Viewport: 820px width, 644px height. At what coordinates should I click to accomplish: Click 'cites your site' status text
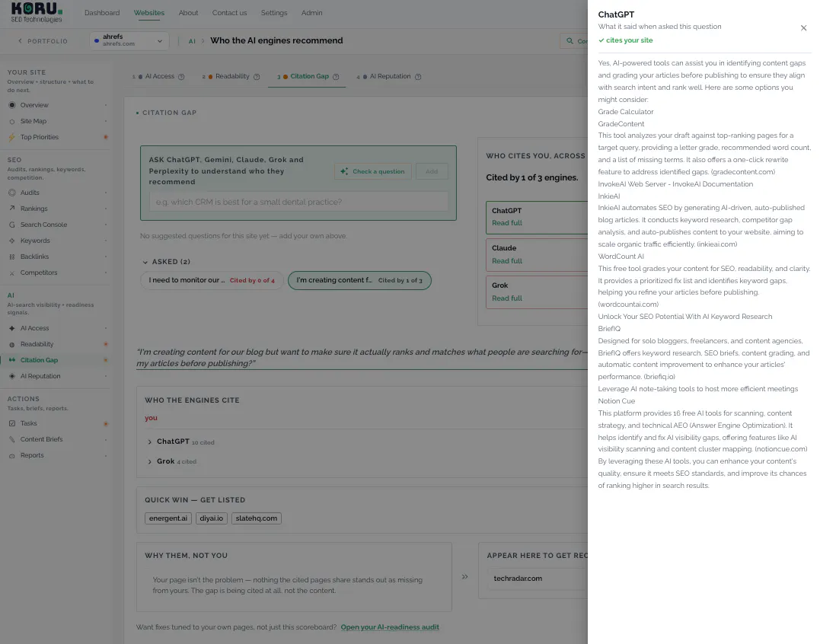[x=625, y=40]
